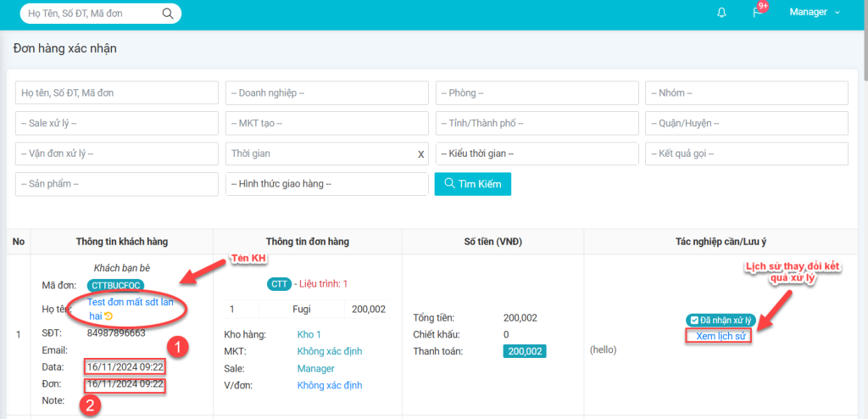Open the flag alerts with 9+ badge

[x=758, y=13]
